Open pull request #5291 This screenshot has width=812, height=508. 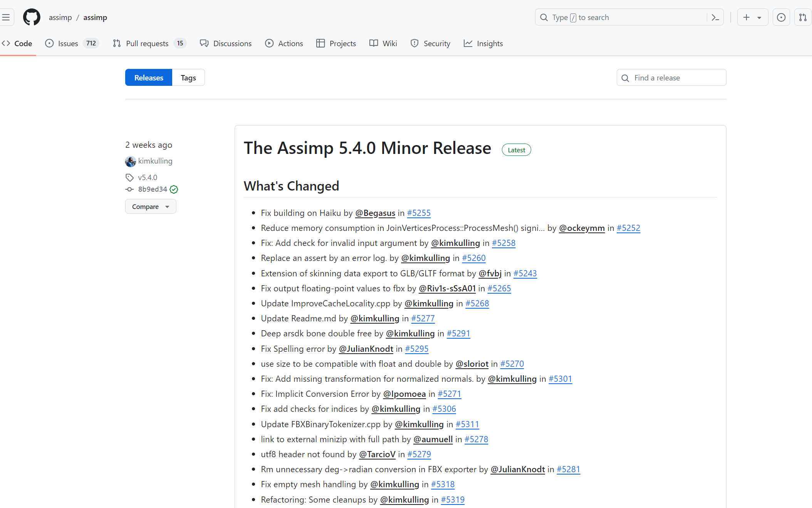(x=458, y=333)
